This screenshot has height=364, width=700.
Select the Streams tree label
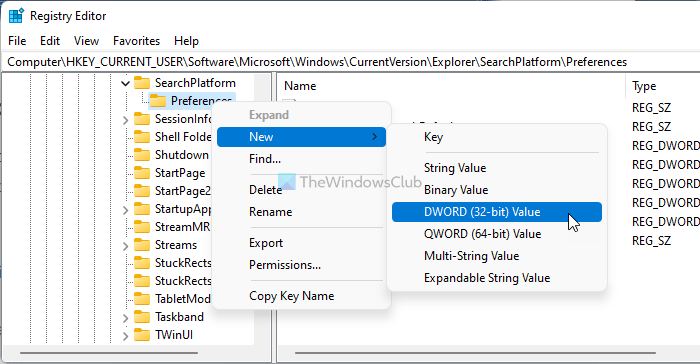coord(176,245)
